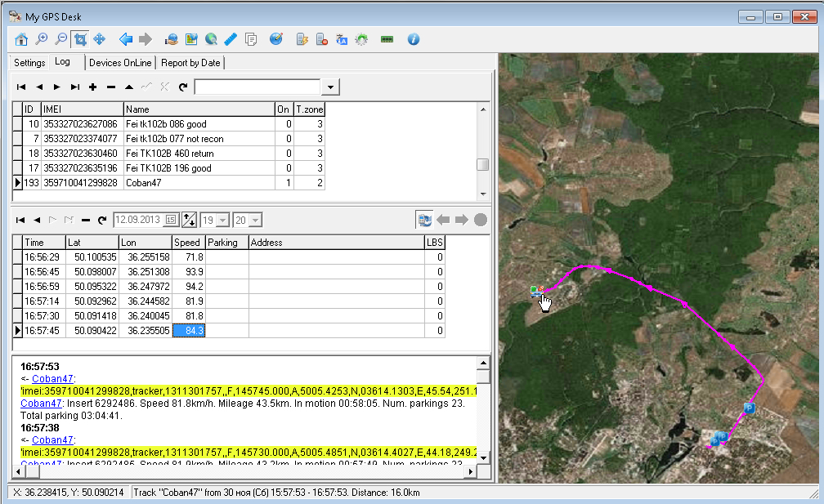824x504 pixels.
Task: Click the server with red stop icon
Action: tap(321, 39)
